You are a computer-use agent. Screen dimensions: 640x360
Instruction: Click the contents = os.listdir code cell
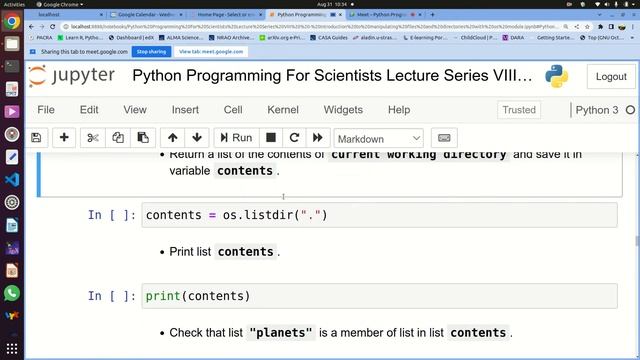coord(379,215)
